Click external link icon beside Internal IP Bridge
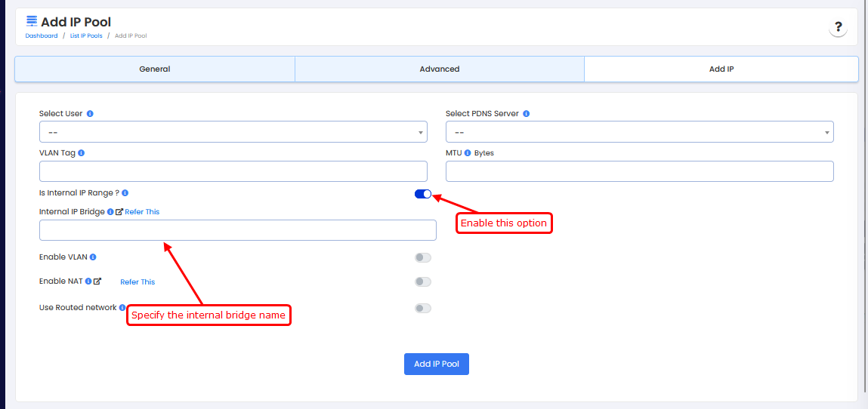The height and width of the screenshot is (409, 868). [119, 212]
